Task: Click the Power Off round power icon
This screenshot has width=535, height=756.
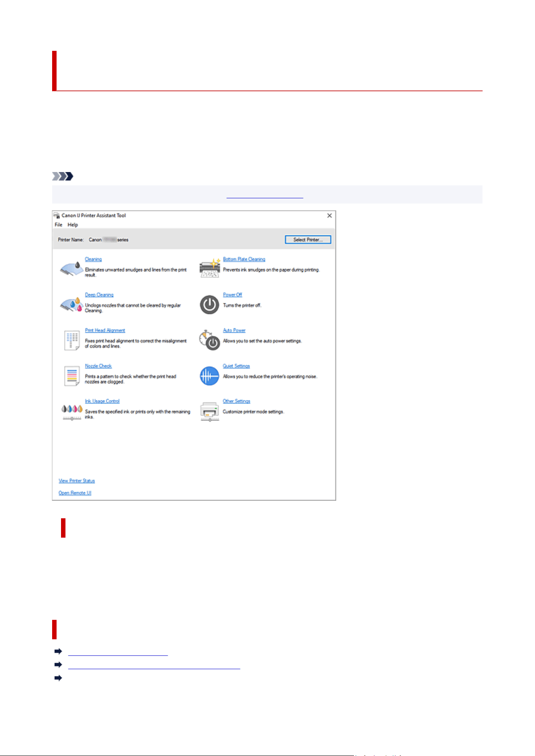Action: [209, 304]
